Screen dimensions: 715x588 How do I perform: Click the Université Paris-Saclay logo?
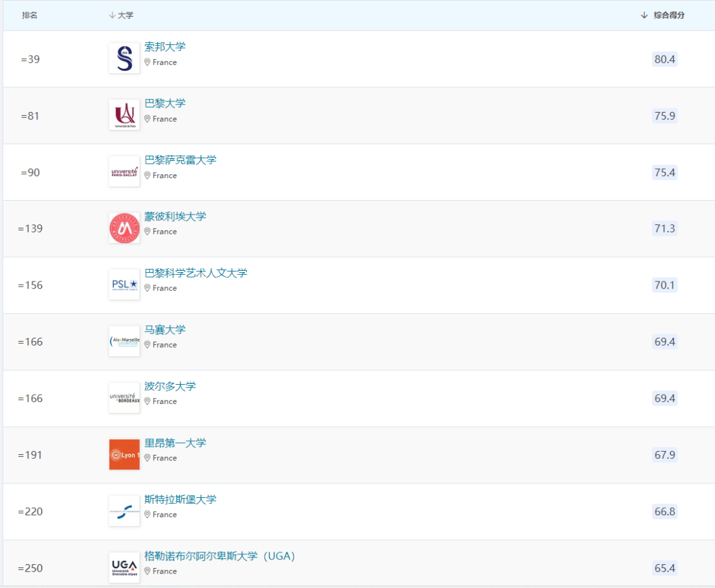pos(124,171)
